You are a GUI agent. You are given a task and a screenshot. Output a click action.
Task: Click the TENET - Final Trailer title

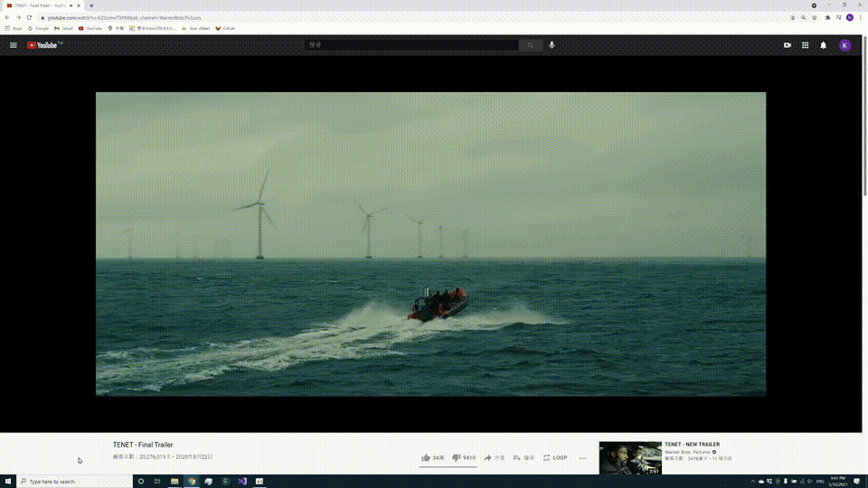(143, 445)
